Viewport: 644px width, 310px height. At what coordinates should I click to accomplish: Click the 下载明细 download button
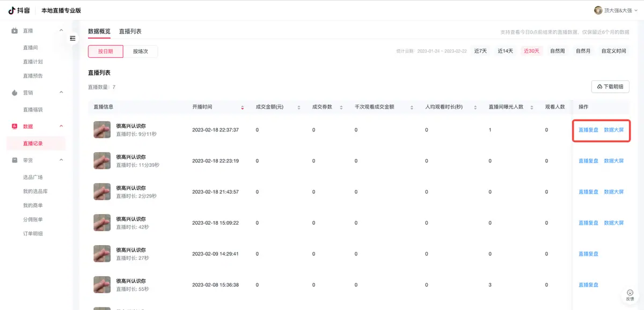[611, 86]
